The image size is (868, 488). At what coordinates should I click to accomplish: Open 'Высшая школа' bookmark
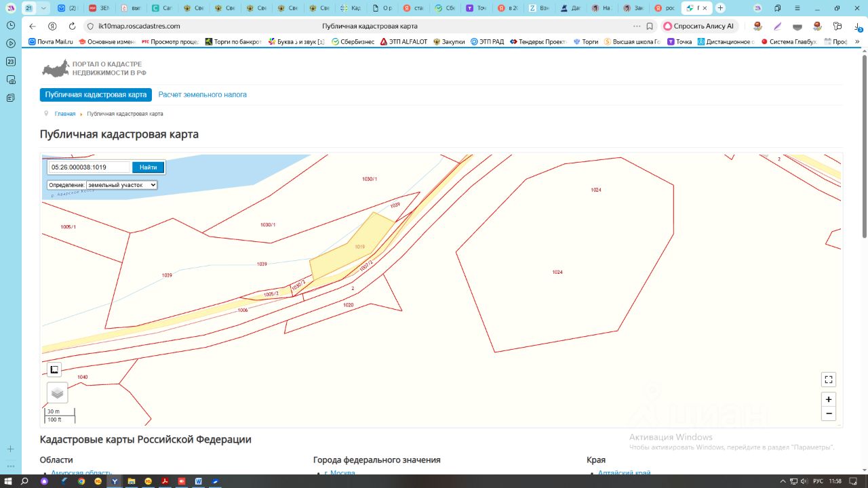pyautogui.click(x=632, y=41)
